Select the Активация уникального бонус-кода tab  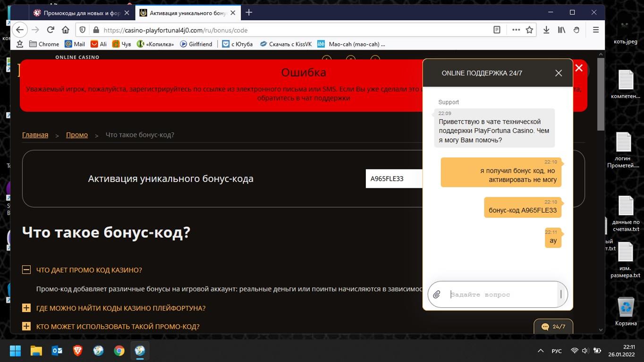pos(188,13)
